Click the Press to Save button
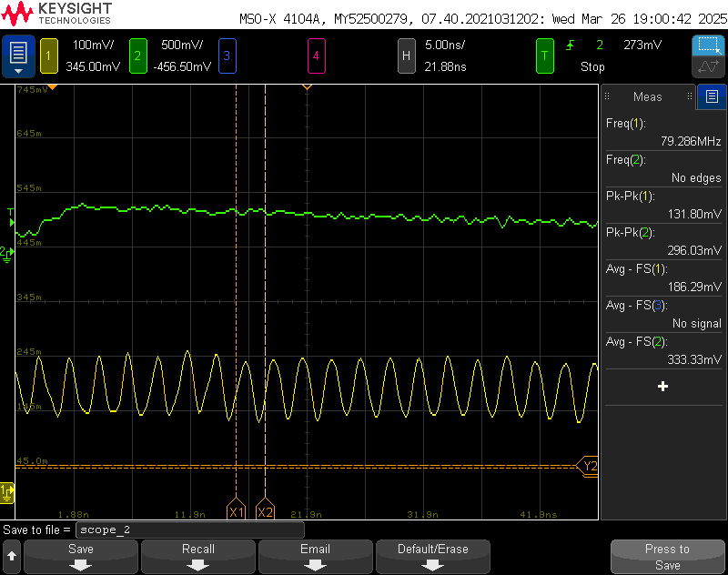This screenshot has width=728, height=575. [x=668, y=557]
